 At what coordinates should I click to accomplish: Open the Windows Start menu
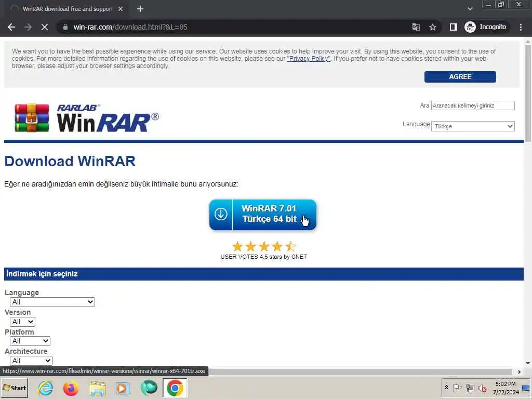pos(14,388)
